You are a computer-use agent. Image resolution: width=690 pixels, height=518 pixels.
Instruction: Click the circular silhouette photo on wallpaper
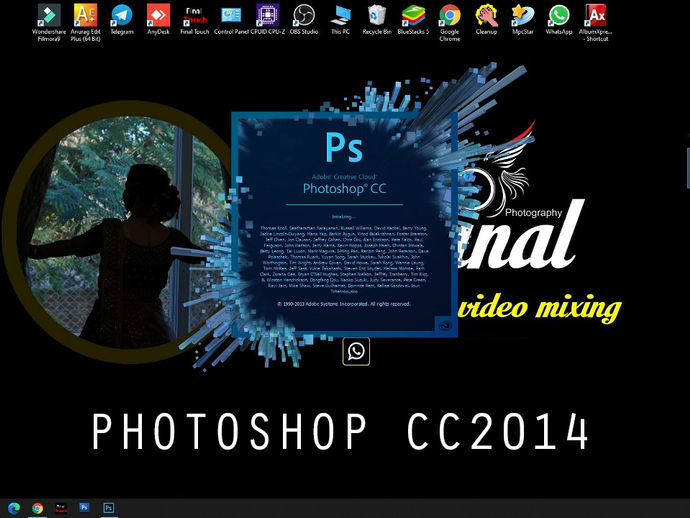pos(128,232)
